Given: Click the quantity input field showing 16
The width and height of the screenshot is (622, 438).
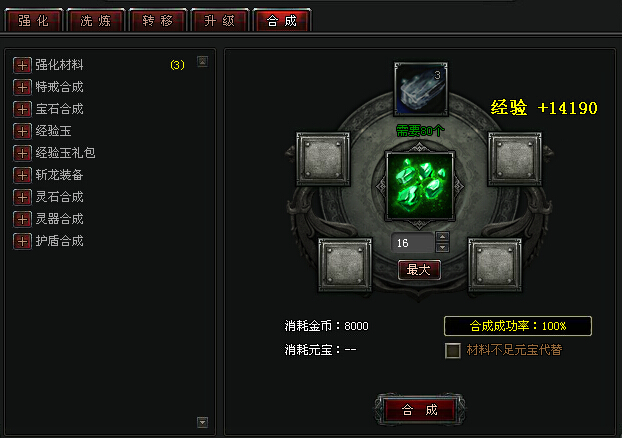Looking at the screenshot, I should 413,243.
